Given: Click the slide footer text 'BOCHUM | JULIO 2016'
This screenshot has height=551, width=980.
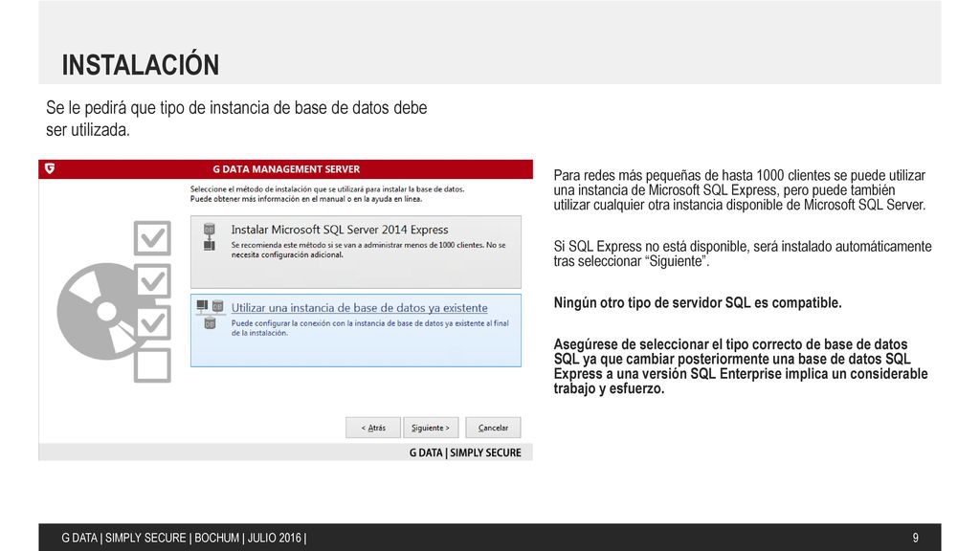Looking at the screenshot, I should pos(248,538).
